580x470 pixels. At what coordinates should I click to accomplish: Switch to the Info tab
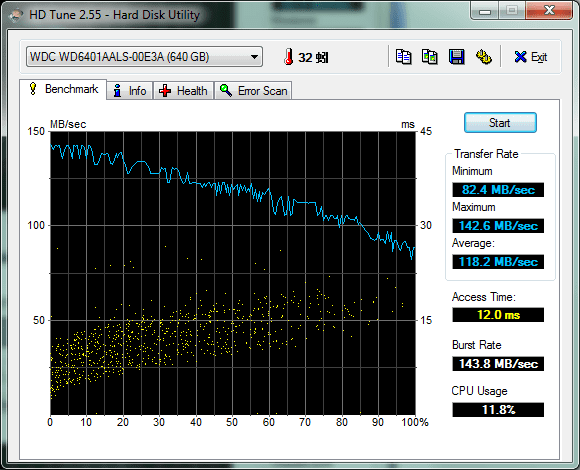tap(130, 91)
